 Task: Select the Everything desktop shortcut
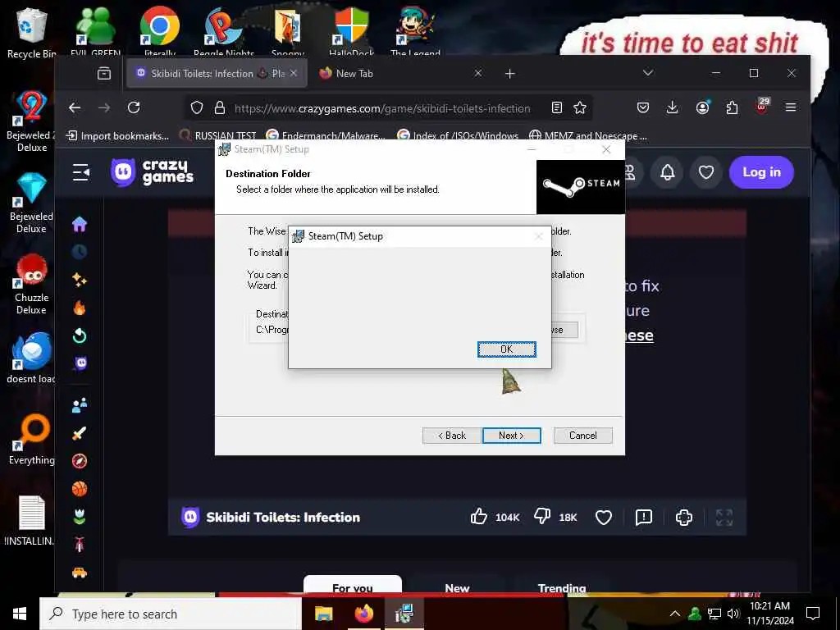pyautogui.click(x=32, y=440)
